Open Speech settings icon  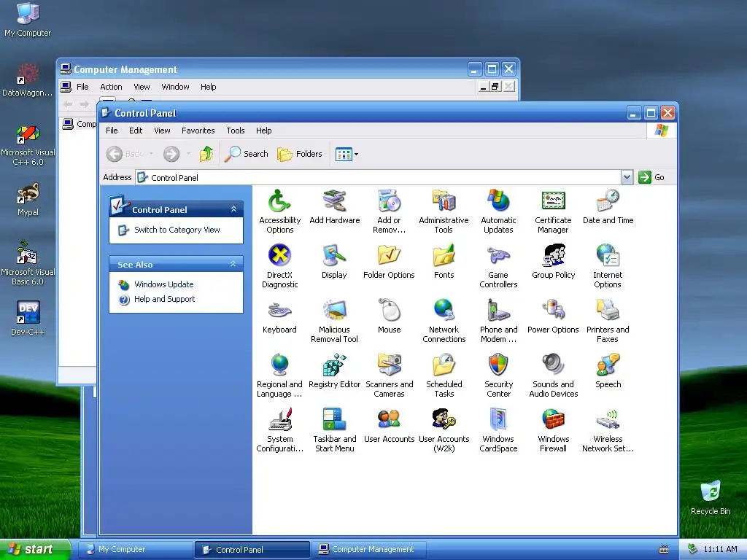[608, 371]
